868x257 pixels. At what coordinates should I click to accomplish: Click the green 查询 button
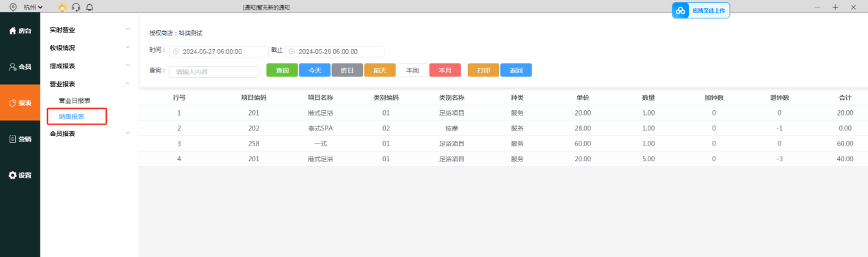coord(282,70)
